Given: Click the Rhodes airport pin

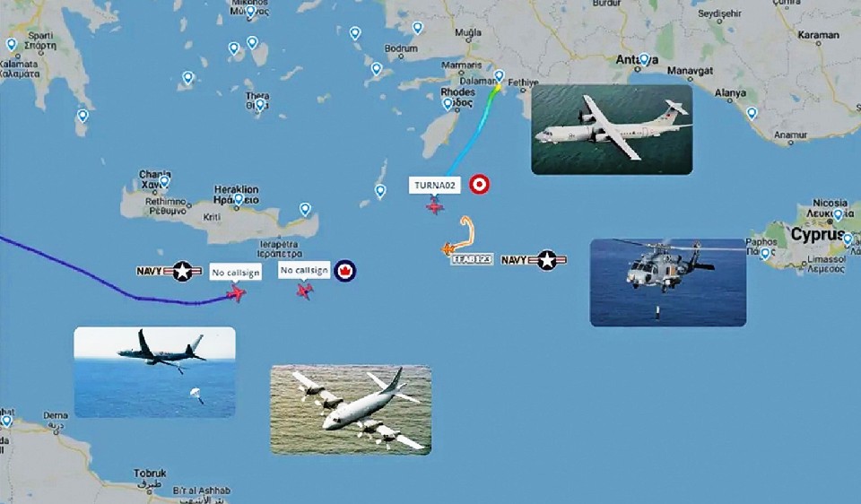Looking at the screenshot, I should pyautogui.click(x=448, y=104).
